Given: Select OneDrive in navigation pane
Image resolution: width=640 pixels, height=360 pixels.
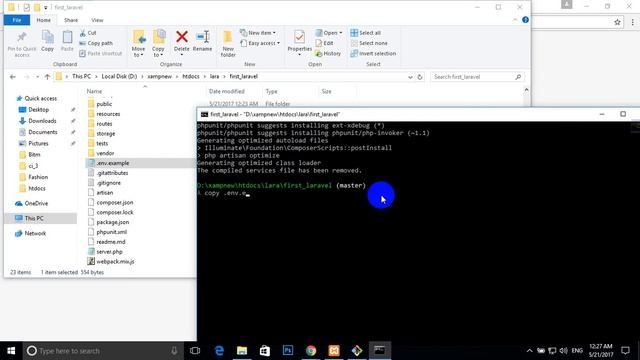Looking at the screenshot, I should pyautogui.click(x=31, y=203).
